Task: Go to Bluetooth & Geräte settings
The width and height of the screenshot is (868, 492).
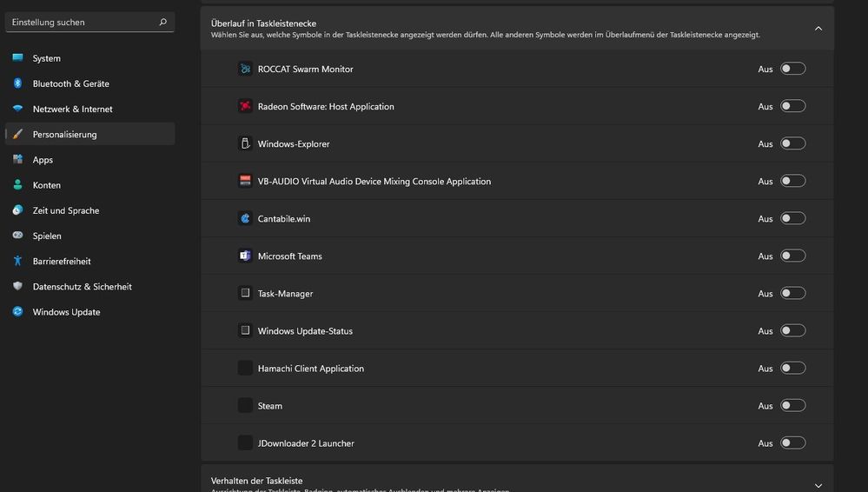Action: pyautogui.click(x=71, y=83)
